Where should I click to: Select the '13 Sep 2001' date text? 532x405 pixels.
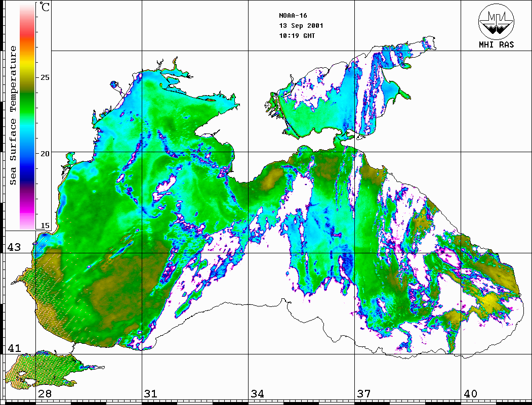pos(301,26)
